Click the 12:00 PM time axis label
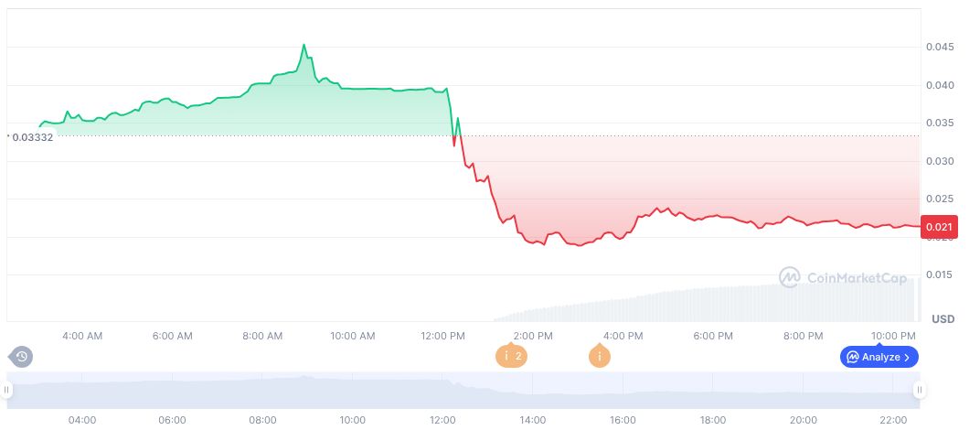980x430 pixels. tap(443, 336)
